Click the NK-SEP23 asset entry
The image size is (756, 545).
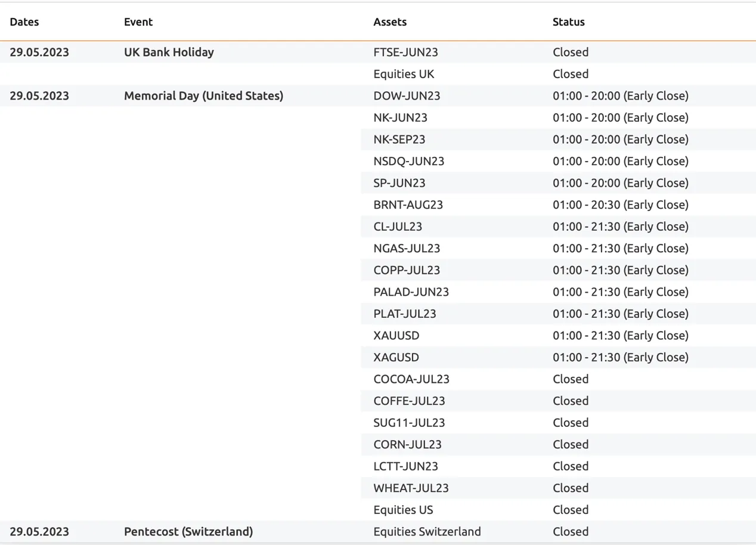399,139
